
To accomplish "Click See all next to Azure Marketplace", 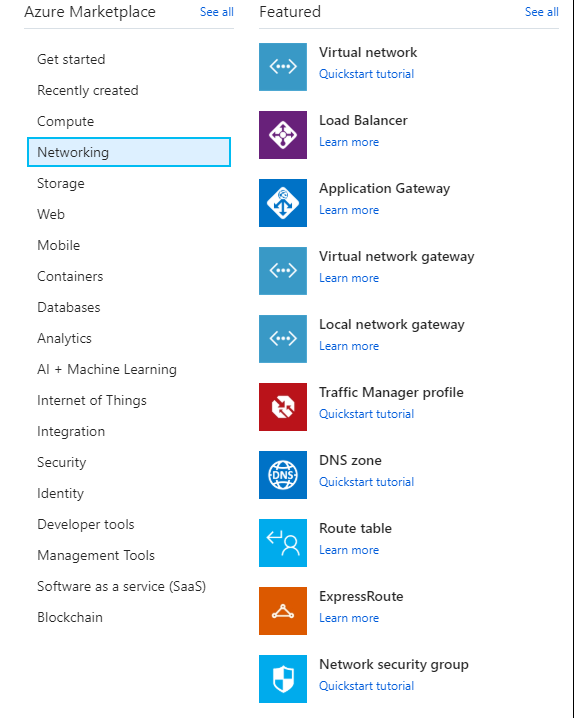I will 217,12.
